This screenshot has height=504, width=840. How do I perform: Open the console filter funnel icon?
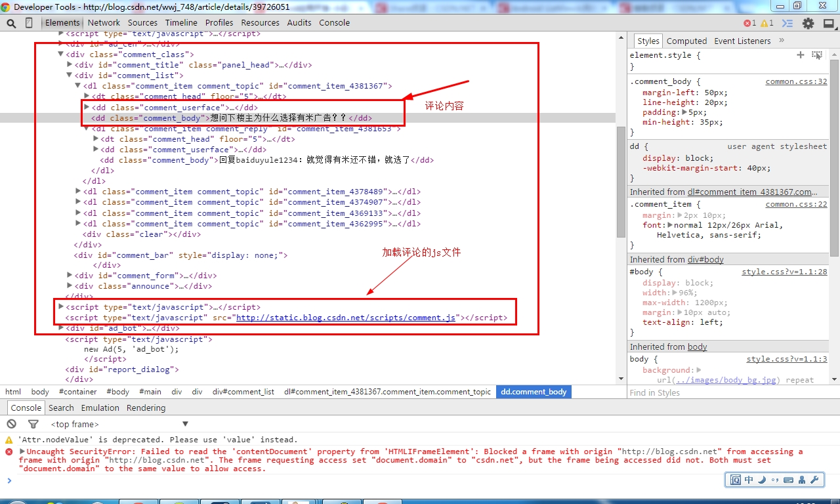33,424
